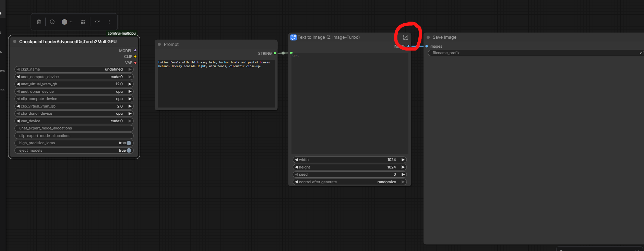Viewport: 644px width, 251px height.
Task: Click the CLIP output slot dot
Action: [x=135, y=57]
